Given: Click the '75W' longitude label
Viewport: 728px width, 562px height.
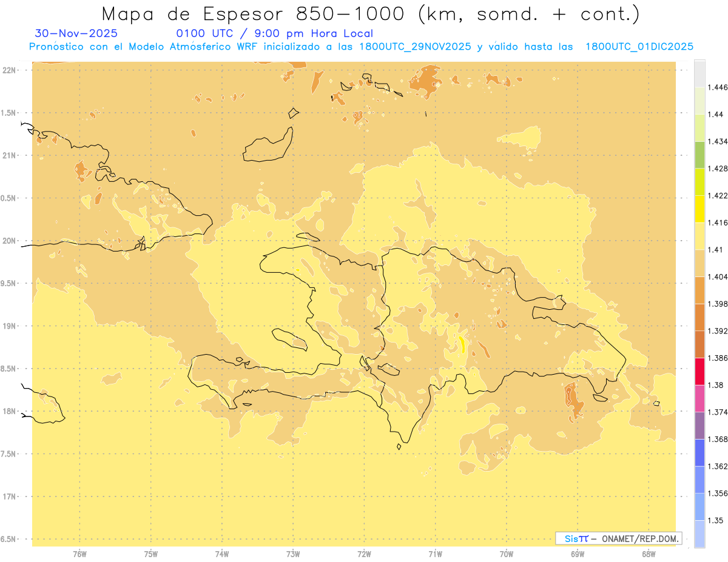Looking at the screenshot, I should pyautogui.click(x=151, y=554).
